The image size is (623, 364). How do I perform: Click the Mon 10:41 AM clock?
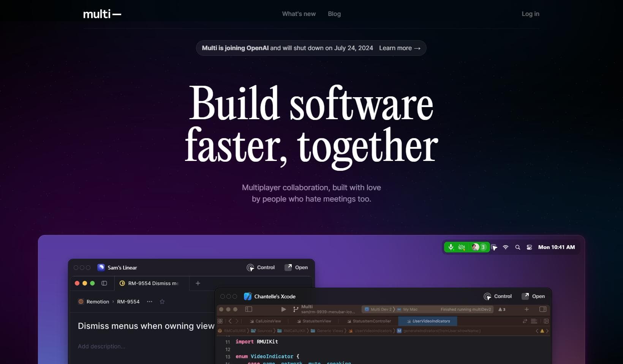pyautogui.click(x=557, y=247)
